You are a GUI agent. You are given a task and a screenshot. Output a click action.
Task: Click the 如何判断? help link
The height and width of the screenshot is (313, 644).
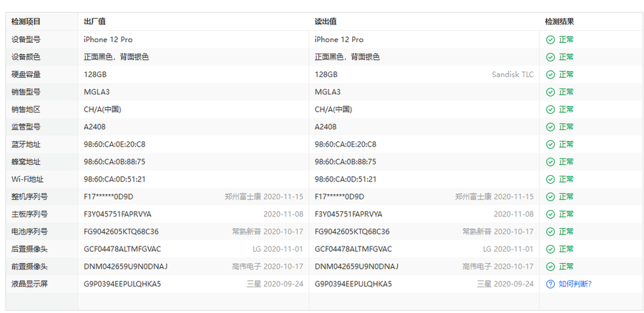point(575,284)
